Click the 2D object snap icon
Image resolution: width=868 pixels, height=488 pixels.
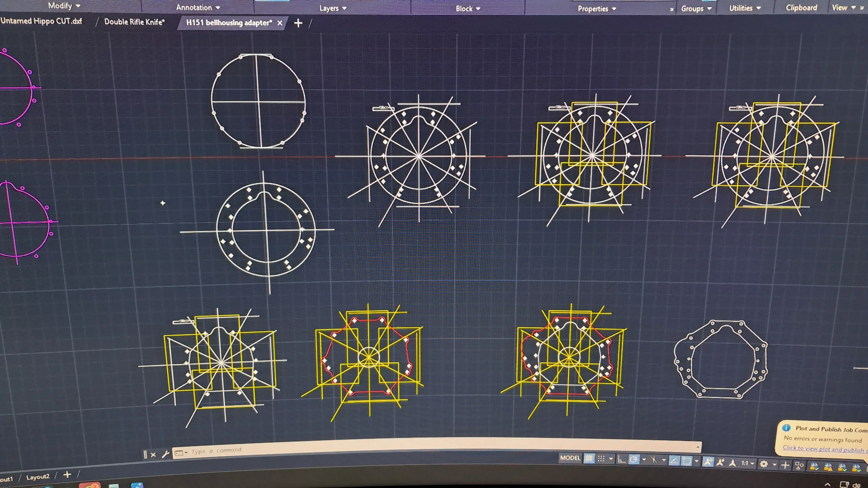coord(687,461)
